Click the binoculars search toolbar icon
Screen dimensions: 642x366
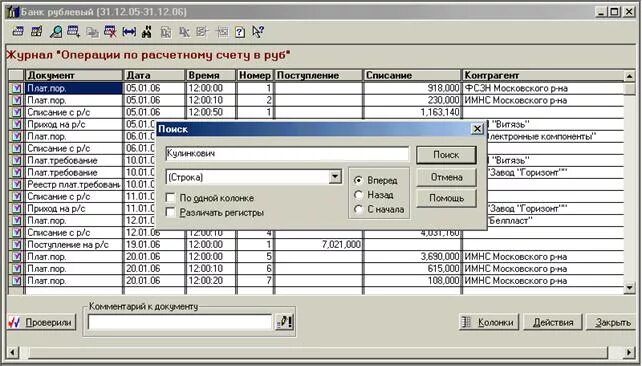[x=147, y=32]
